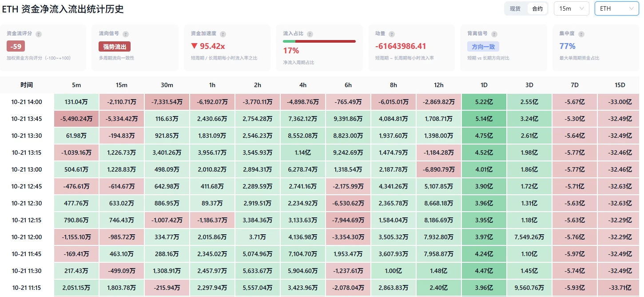Viewport: 644px width, 297px height.
Task: Switch to 现货 market mode
Action: [515, 8]
